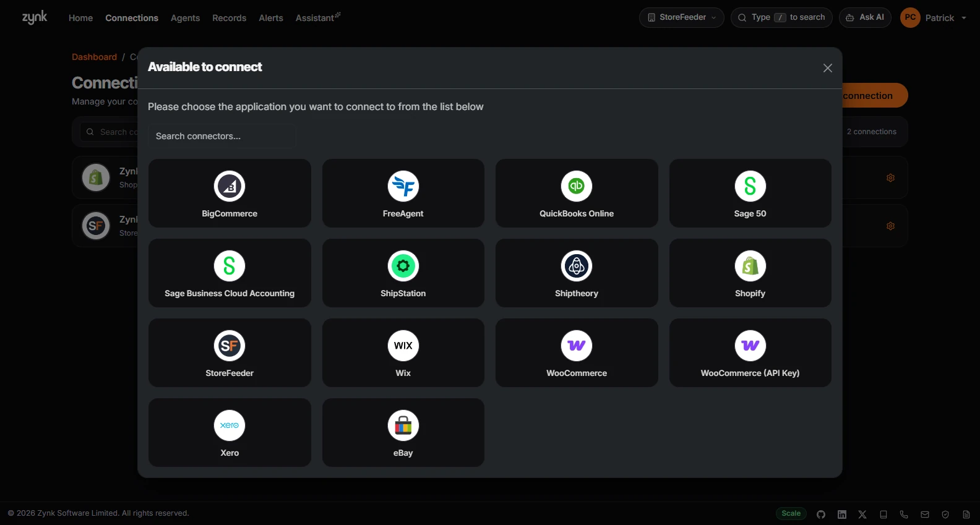
Task: Open the Patrick user menu
Action: (x=934, y=17)
